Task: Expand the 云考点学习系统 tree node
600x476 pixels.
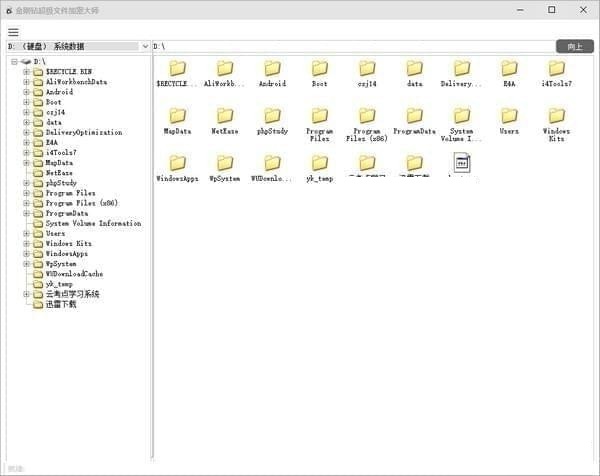Action: 26,294
